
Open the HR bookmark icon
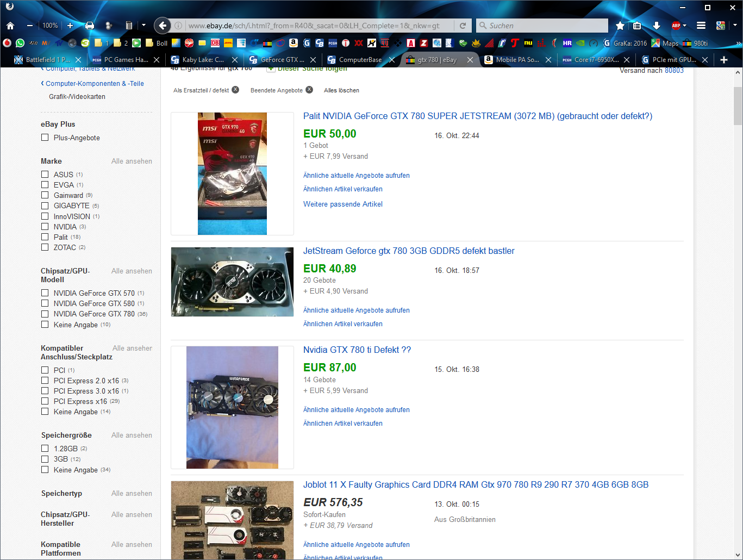pos(567,43)
